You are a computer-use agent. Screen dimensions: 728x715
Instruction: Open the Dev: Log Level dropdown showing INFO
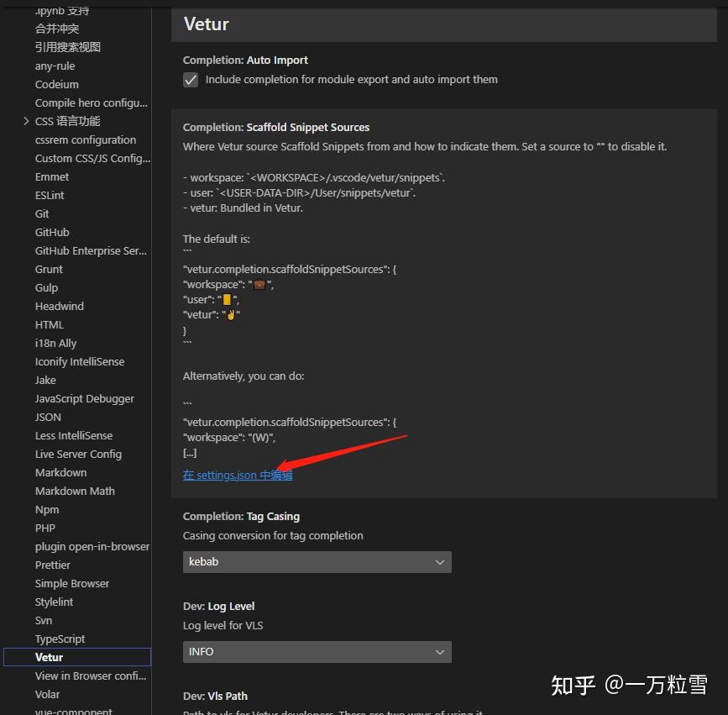317,651
